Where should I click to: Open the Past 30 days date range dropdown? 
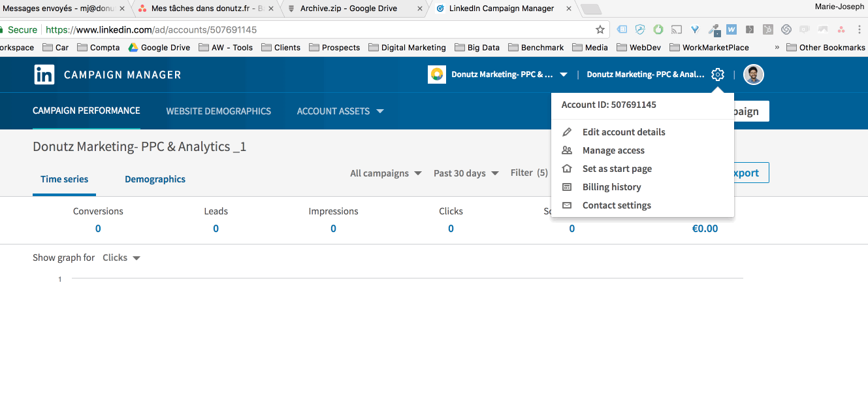466,173
